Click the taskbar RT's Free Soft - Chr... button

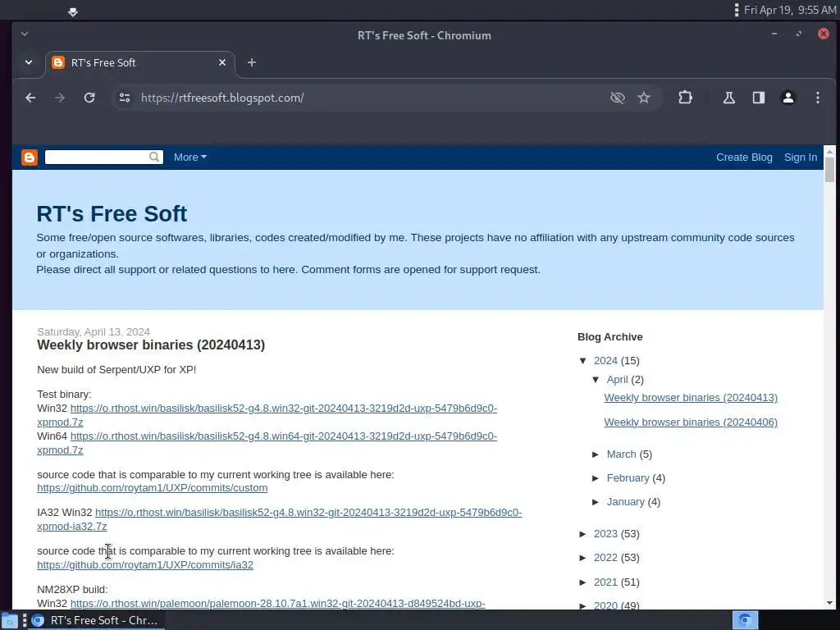(97, 620)
